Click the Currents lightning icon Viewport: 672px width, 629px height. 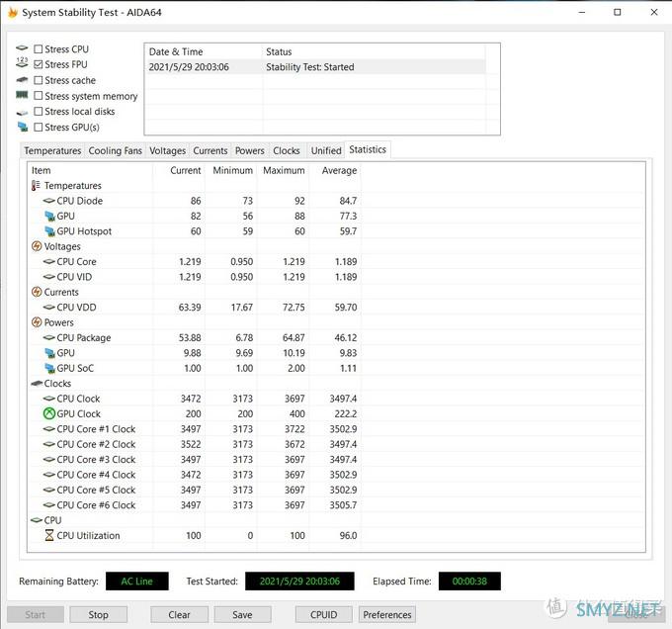click(x=37, y=292)
